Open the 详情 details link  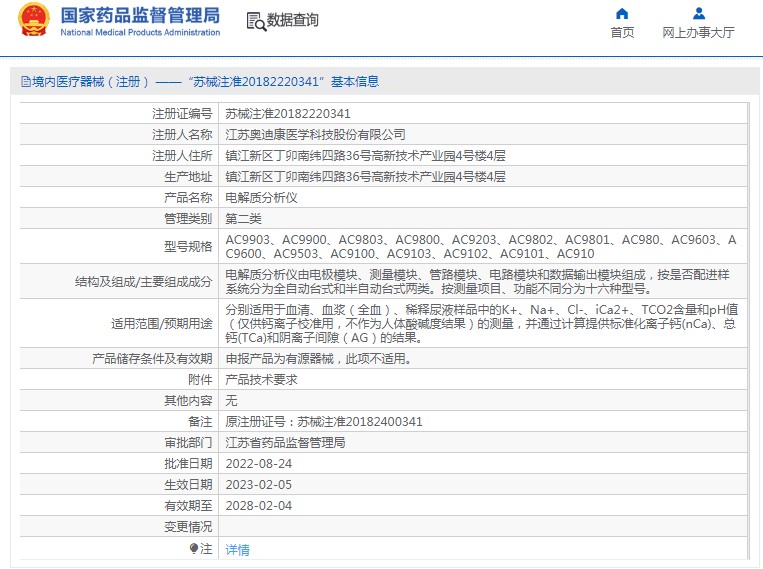pyautogui.click(x=237, y=550)
